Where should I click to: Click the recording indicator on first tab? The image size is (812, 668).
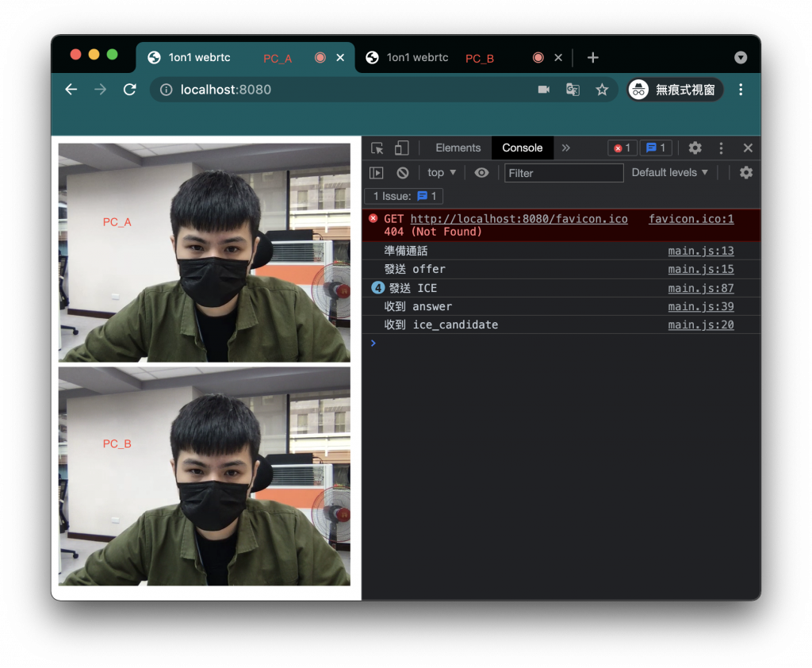(x=320, y=58)
